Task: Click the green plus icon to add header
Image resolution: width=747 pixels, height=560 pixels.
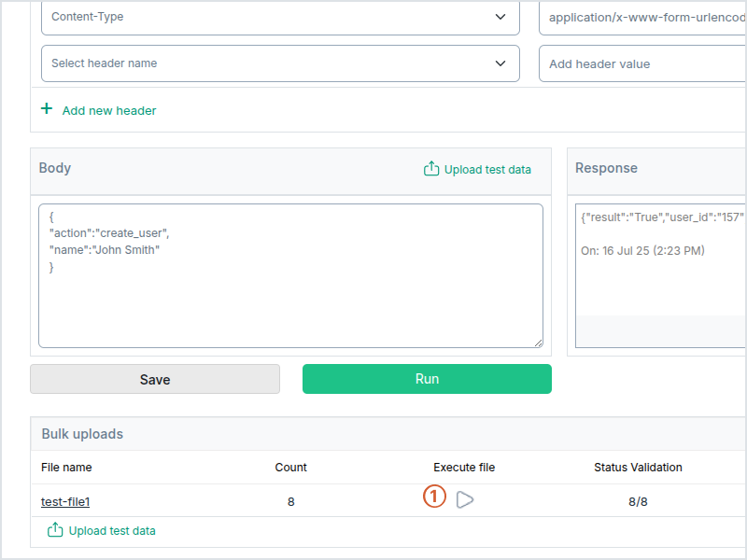Action: pyautogui.click(x=47, y=109)
